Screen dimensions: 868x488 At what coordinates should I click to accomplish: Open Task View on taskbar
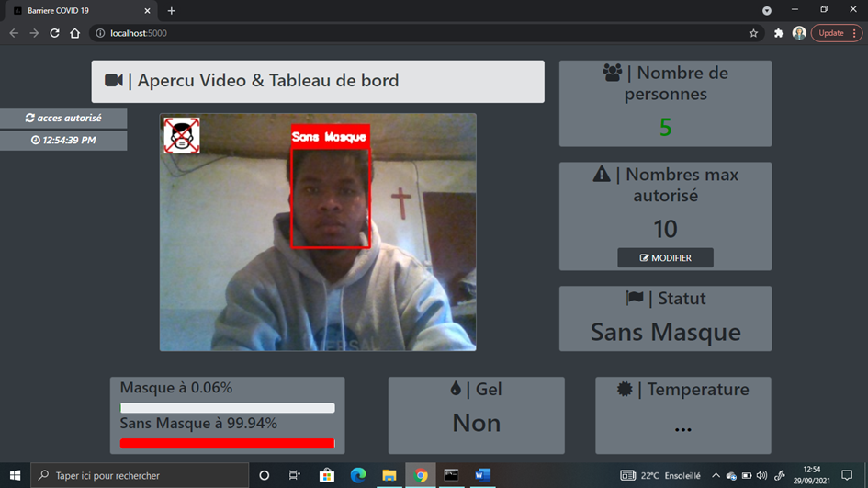[295, 475]
